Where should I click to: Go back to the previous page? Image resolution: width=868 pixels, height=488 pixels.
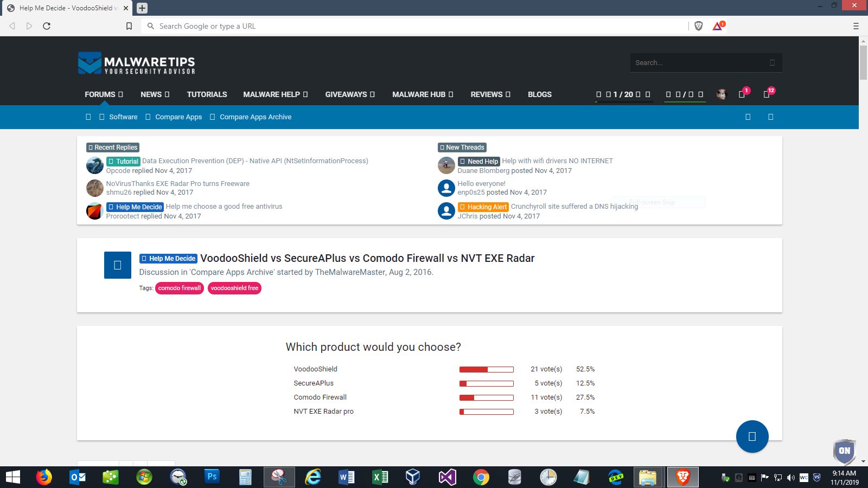tap(12, 26)
